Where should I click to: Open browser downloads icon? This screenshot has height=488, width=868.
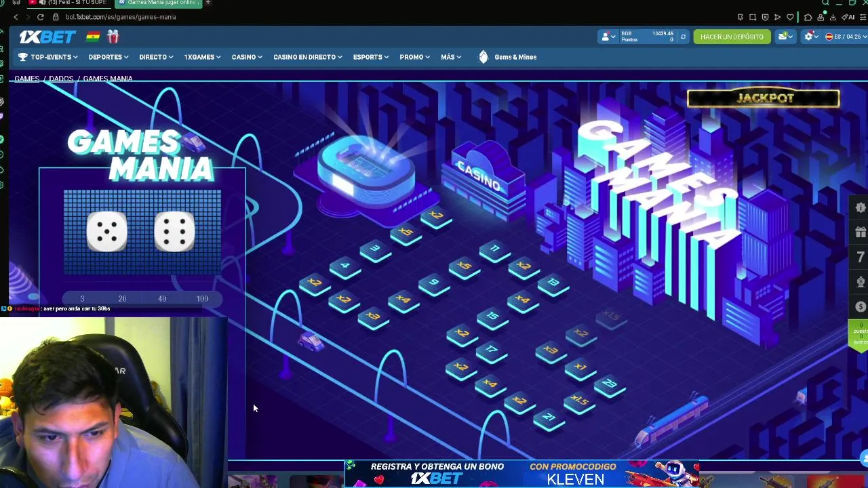(833, 17)
